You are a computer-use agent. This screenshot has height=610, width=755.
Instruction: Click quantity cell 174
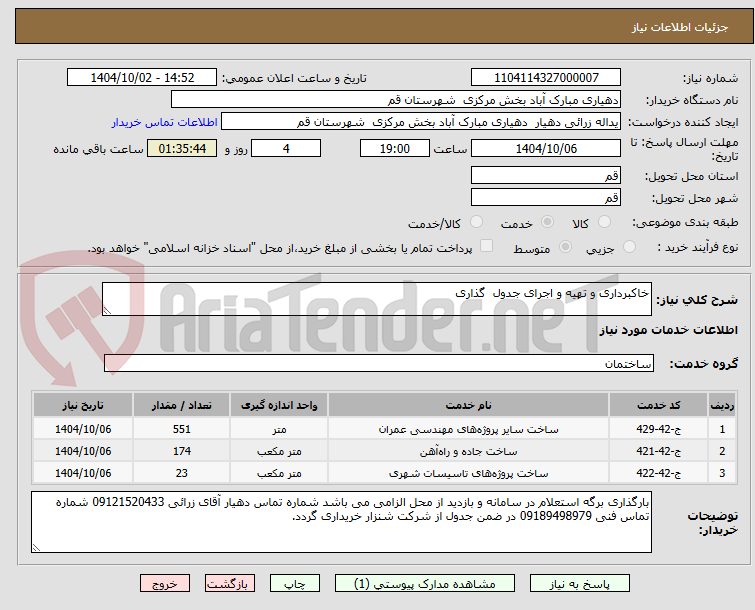182,451
